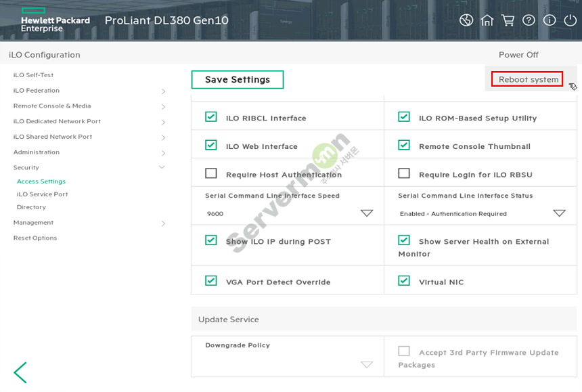Select iLO Service Port in sidebar

pyautogui.click(x=43, y=194)
